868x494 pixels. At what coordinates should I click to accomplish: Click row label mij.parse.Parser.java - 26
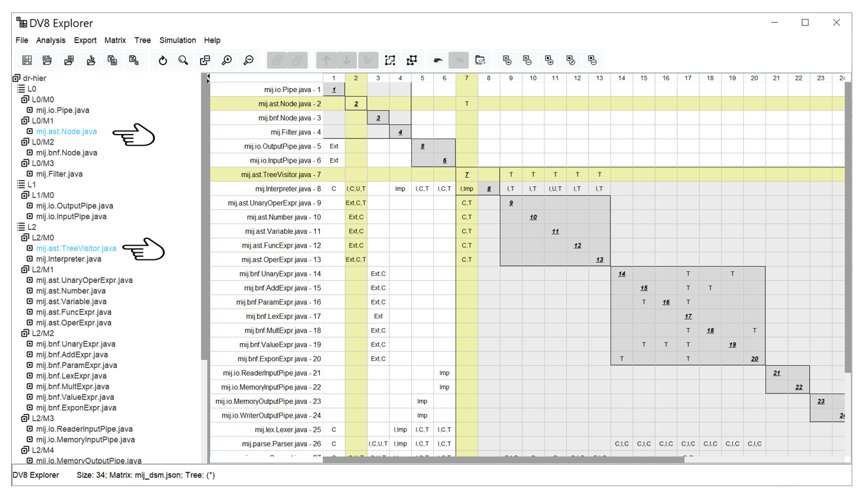[x=284, y=444]
